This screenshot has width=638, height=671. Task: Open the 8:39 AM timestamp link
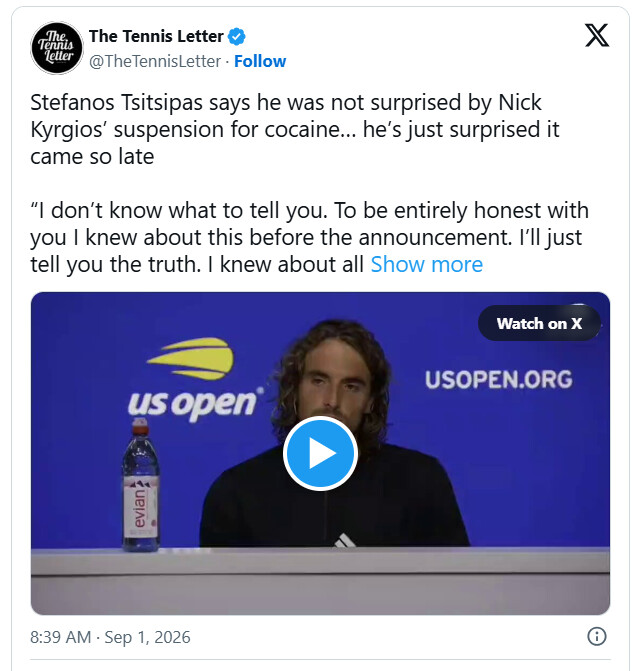point(61,637)
